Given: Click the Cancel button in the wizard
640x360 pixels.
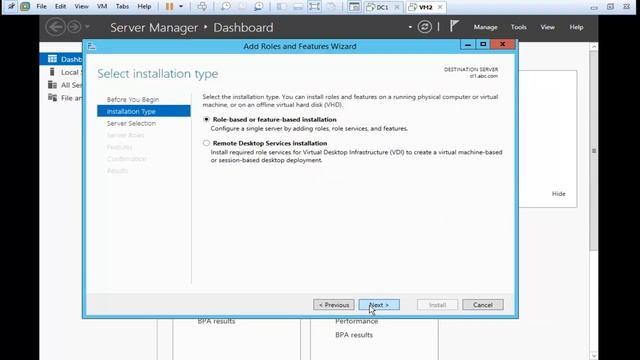Looking at the screenshot, I should point(483,305).
